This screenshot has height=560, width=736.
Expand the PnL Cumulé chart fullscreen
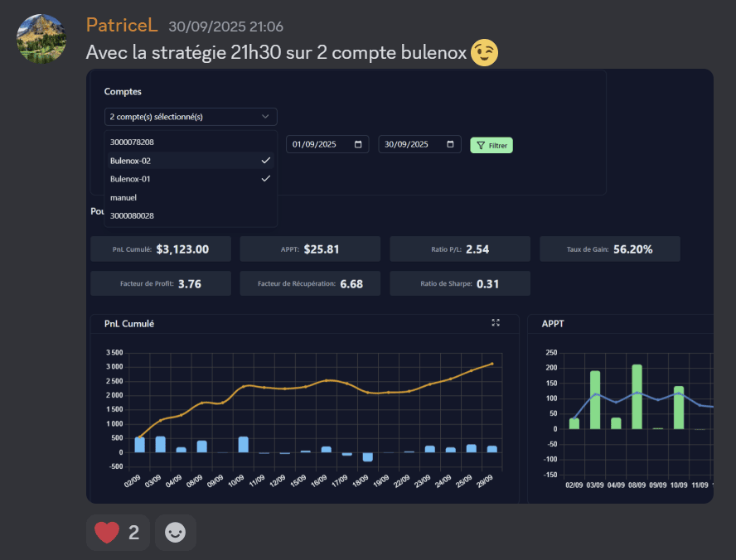tap(496, 323)
